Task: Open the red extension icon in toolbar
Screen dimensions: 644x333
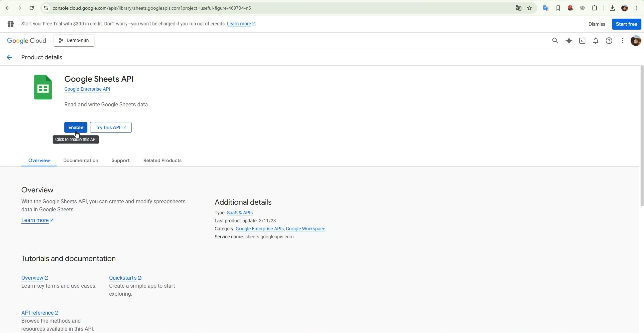Action: (570, 8)
